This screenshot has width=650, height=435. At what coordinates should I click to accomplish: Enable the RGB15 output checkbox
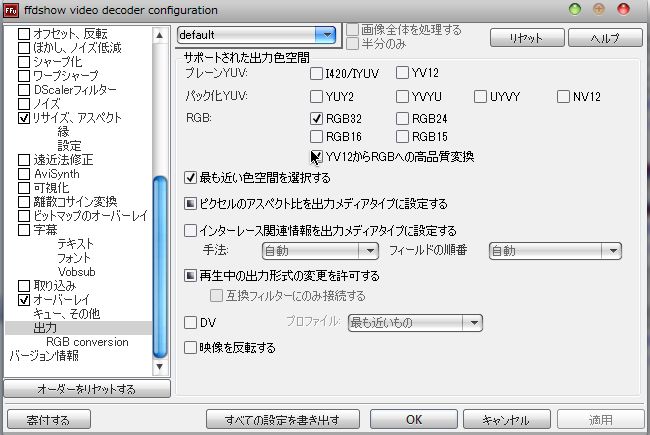[x=402, y=136]
